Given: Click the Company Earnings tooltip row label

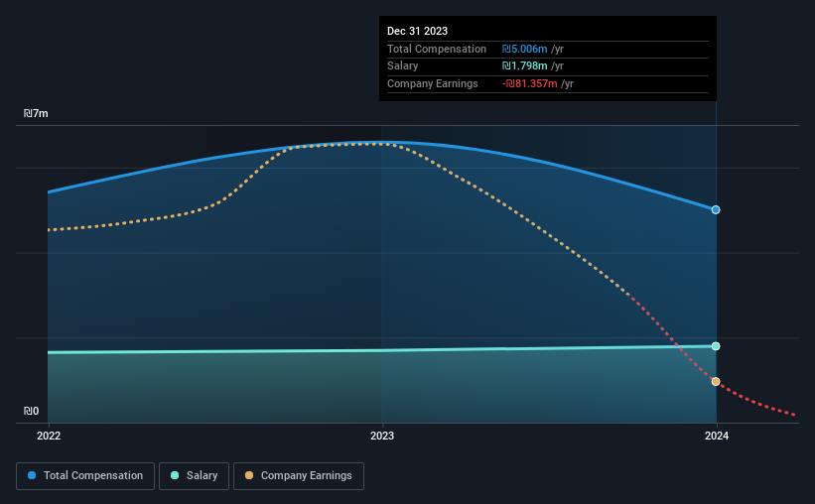Looking at the screenshot, I should pos(433,83).
